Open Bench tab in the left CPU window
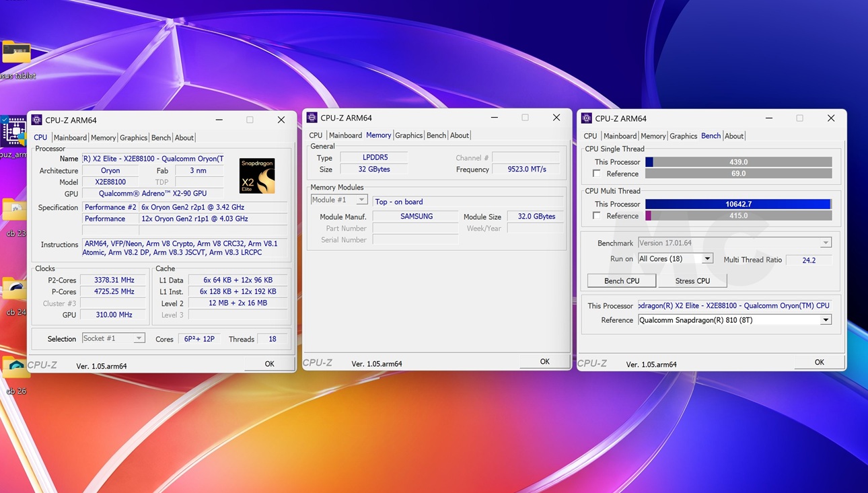The width and height of the screenshot is (868, 493). point(161,138)
